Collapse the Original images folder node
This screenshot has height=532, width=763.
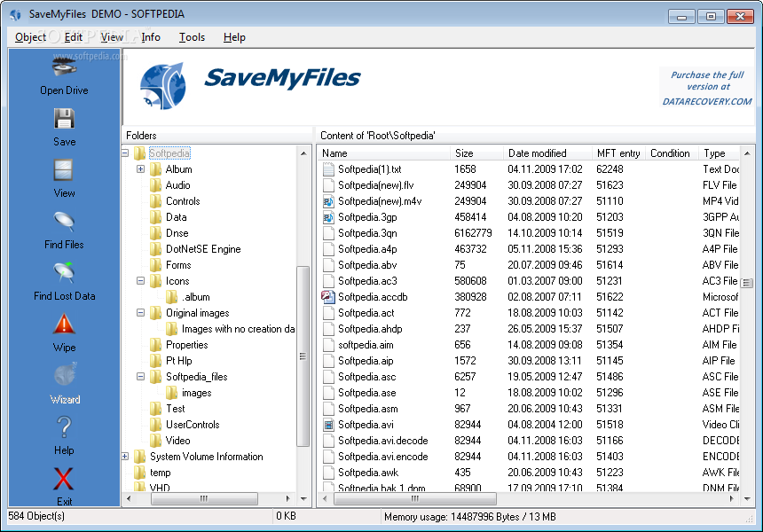point(141,313)
